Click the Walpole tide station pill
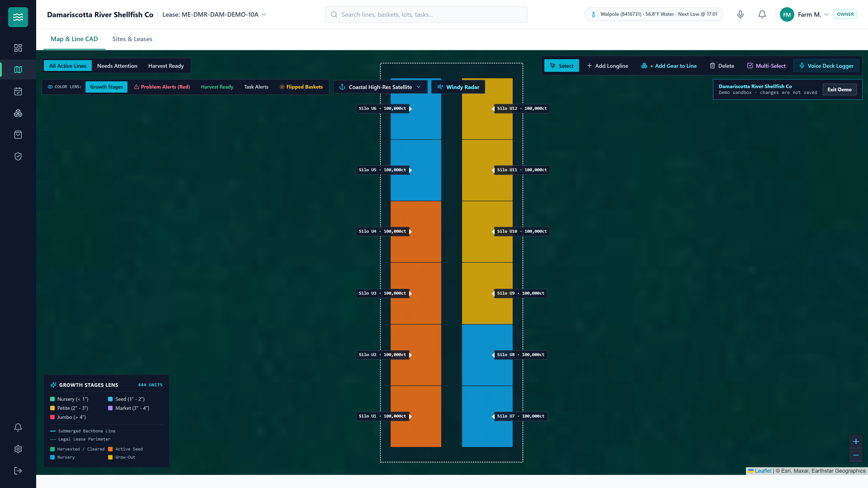The width and height of the screenshot is (868, 488). tap(654, 14)
